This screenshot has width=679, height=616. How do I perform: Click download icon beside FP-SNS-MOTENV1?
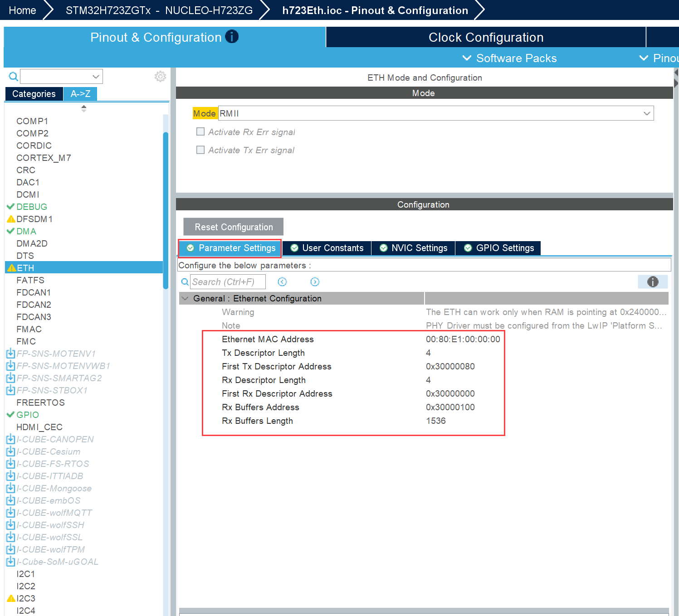click(x=10, y=354)
